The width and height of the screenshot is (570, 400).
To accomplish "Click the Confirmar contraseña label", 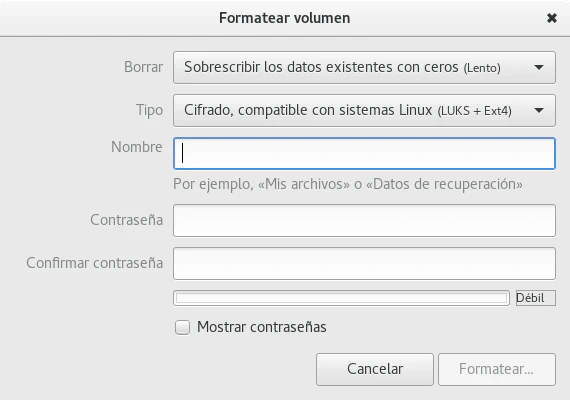I will 95,263.
